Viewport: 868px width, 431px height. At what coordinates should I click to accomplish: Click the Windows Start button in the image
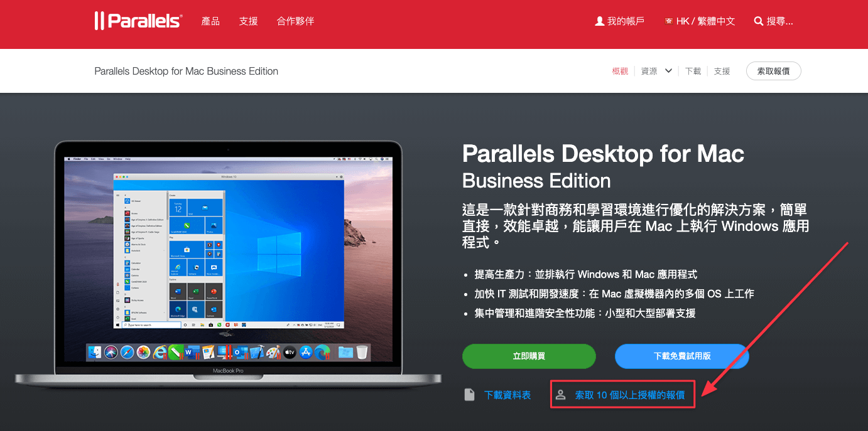coord(117,325)
